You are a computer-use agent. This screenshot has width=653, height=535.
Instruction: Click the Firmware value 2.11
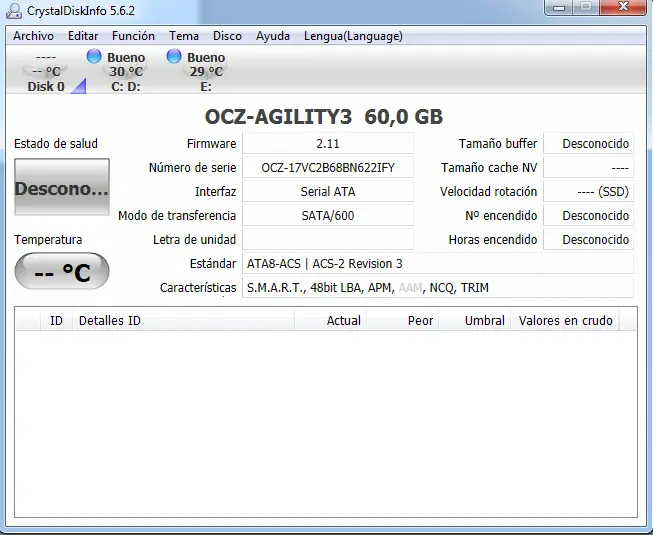point(328,144)
